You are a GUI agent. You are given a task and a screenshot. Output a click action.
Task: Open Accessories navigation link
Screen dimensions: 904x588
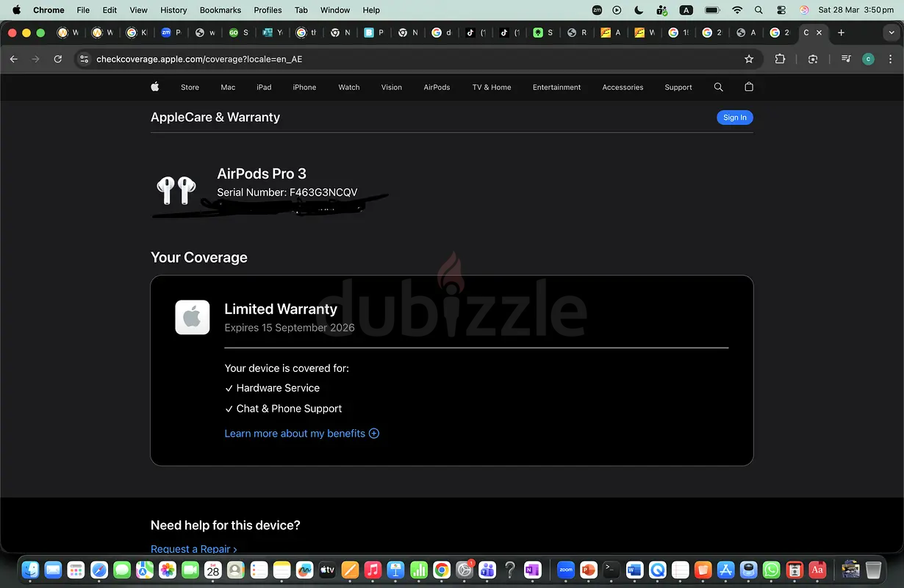(x=623, y=87)
